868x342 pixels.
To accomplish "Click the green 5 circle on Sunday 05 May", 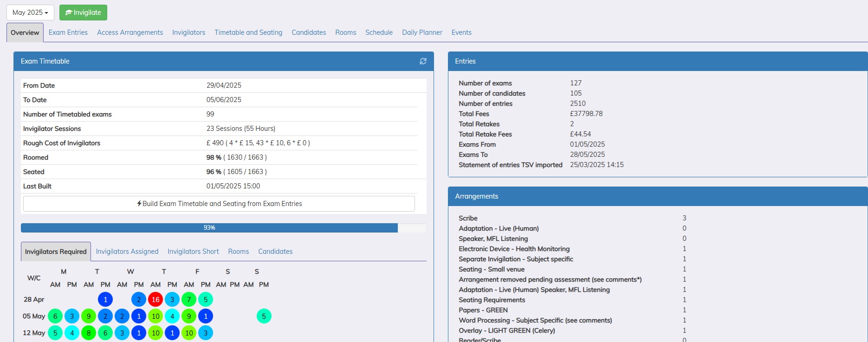I will (264, 316).
